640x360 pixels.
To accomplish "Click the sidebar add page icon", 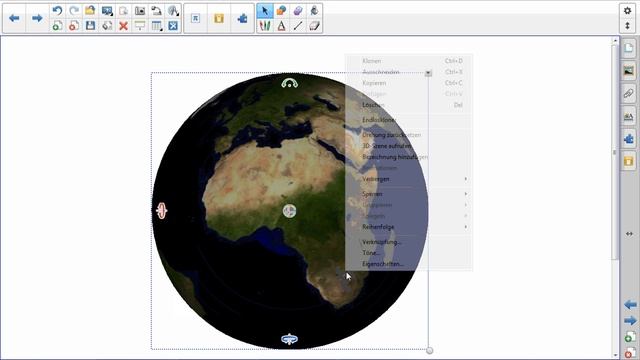I will (630, 337).
